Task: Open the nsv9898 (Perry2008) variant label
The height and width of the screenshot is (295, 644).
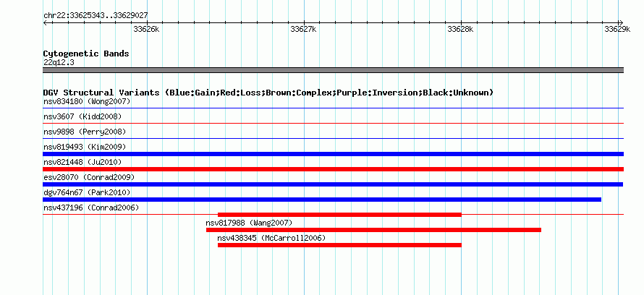Action: (x=85, y=132)
